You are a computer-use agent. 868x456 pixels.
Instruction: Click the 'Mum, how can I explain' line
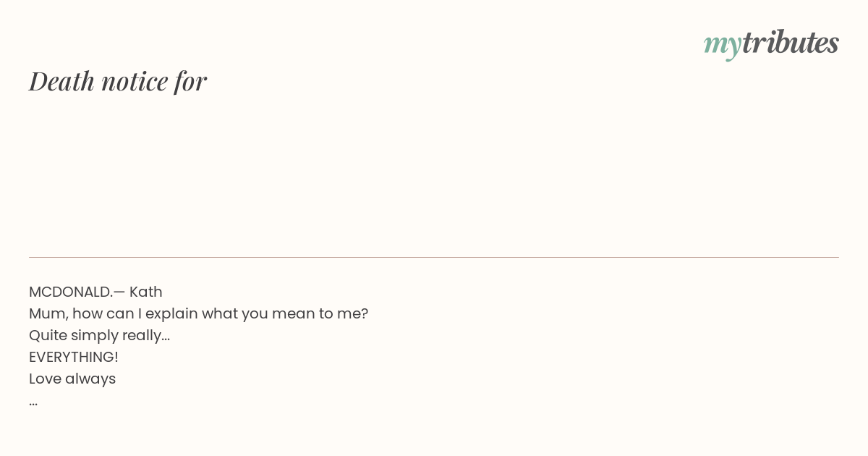click(199, 313)
